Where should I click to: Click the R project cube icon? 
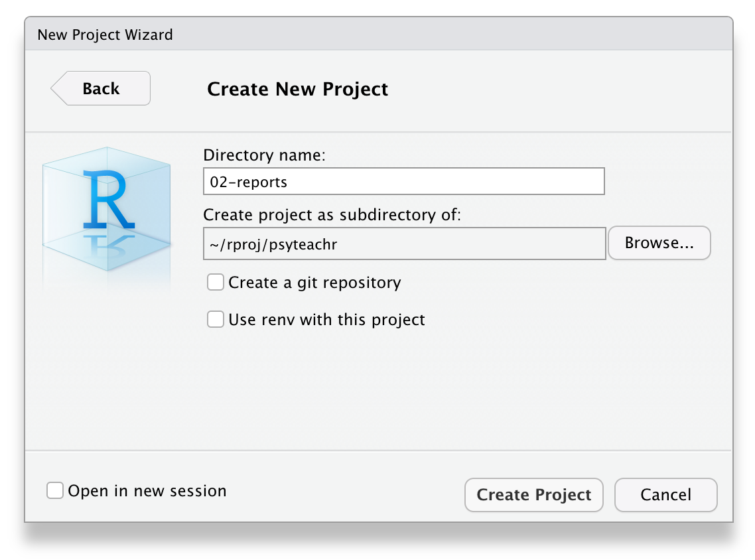(x=106, y=209)
